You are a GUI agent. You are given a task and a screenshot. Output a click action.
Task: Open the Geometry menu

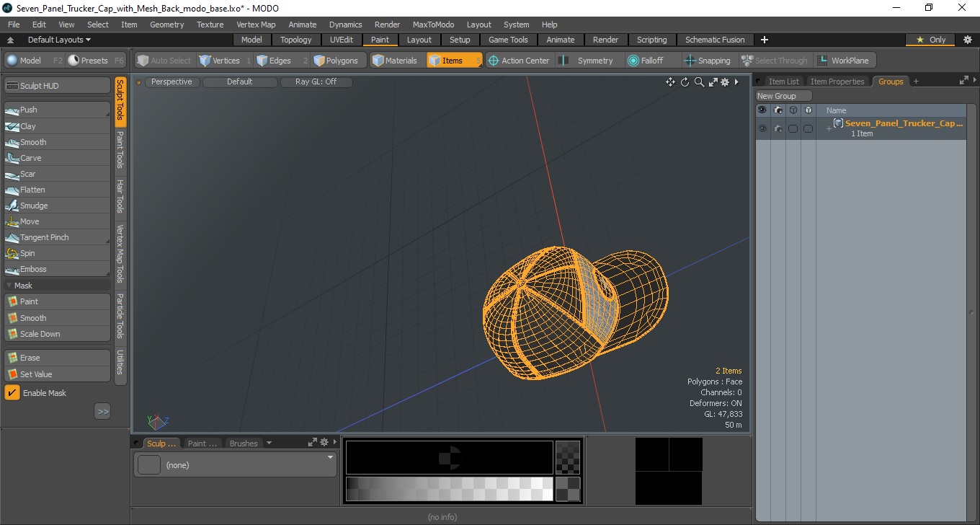coord(167,25)
